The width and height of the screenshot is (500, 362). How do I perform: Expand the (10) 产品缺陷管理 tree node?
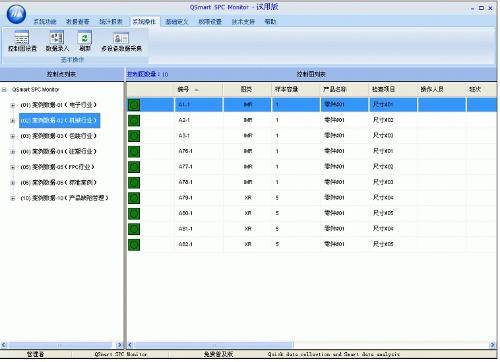coord(13,198)
